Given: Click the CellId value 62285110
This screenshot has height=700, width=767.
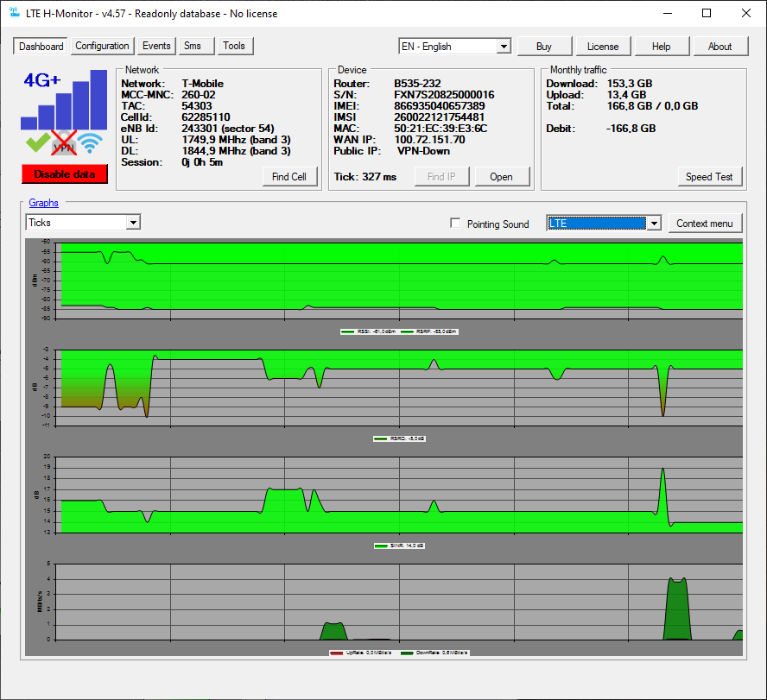Looking at the screenshot, I should [x=206, y=117].
